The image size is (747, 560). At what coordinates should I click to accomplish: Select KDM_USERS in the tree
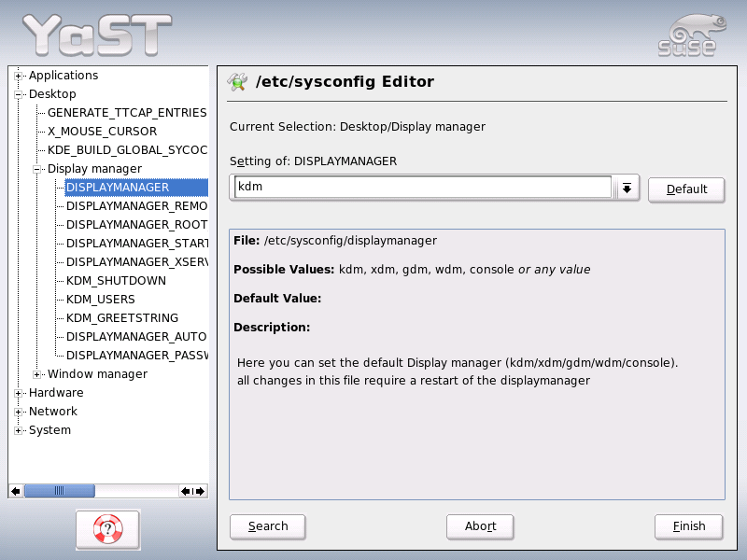pos(101,300)
